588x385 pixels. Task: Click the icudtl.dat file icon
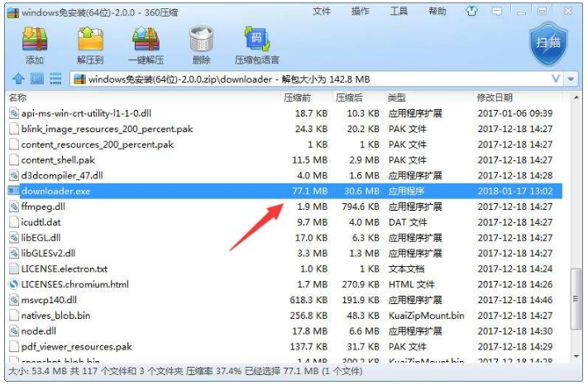[14, 222]
